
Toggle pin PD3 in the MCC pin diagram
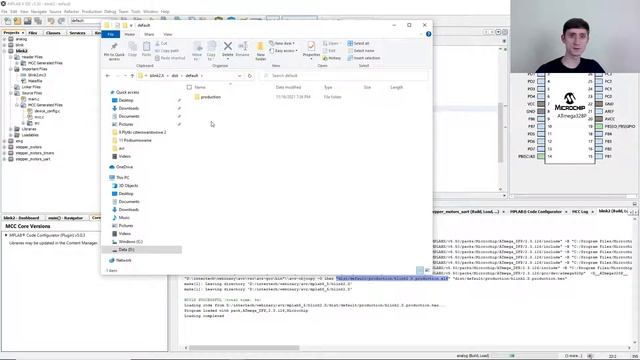[x=541, y=89]
